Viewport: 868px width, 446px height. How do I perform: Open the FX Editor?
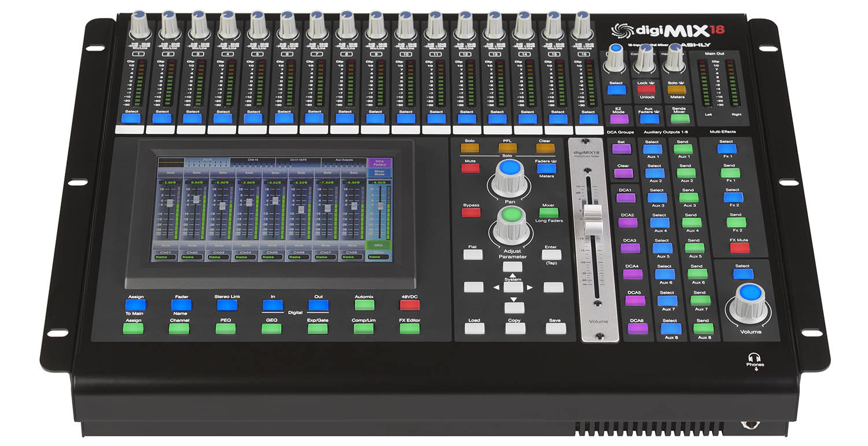point(410,328)
